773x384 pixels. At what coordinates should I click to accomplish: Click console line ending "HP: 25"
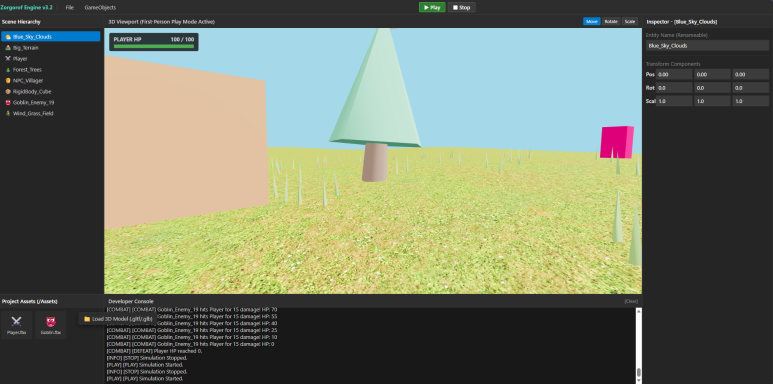click(192, 330)
